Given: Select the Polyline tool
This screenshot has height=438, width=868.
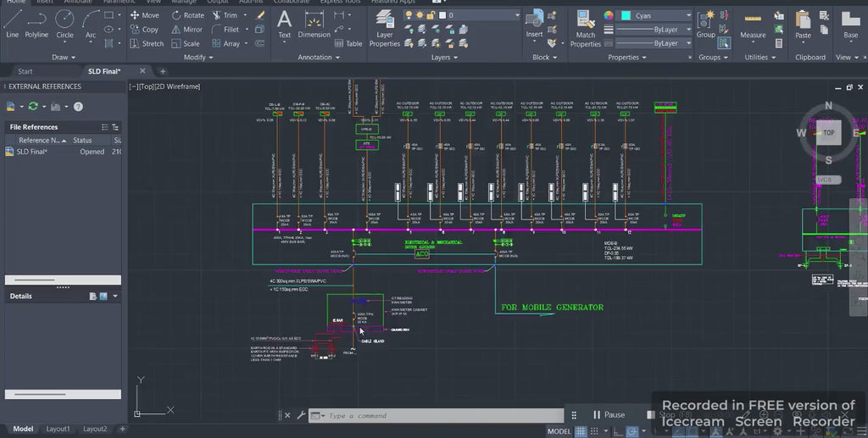Looking at the screenshot, I should (x=36, y=23).
